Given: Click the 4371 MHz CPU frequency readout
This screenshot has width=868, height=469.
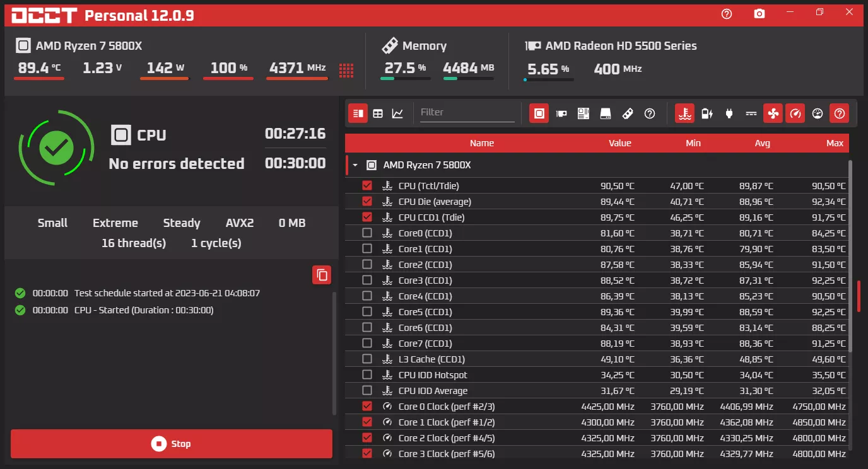Looking at the screenshot, I should click(297, 68).
